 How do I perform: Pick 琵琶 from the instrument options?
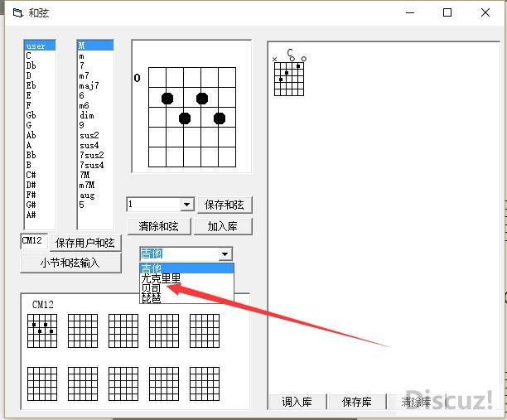152,297
